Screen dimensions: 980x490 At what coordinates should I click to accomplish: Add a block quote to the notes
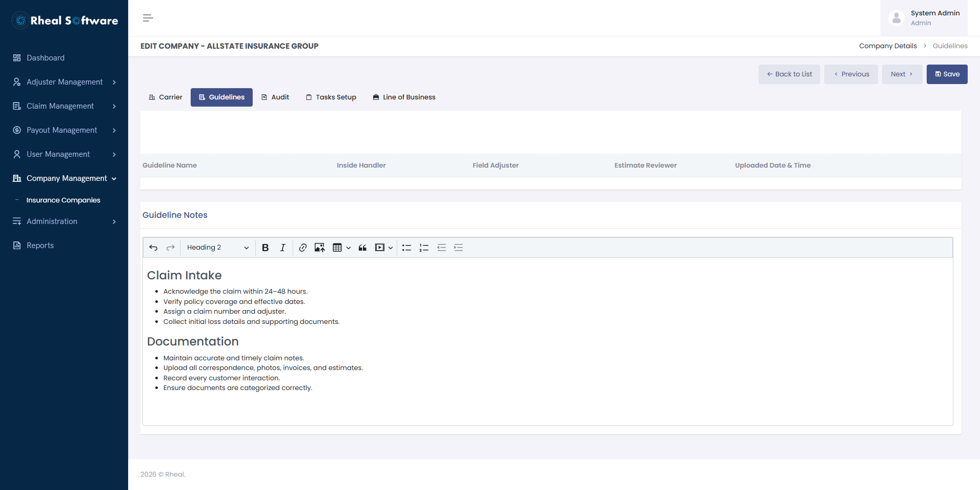pyautogui.click(x=362, y=248)
